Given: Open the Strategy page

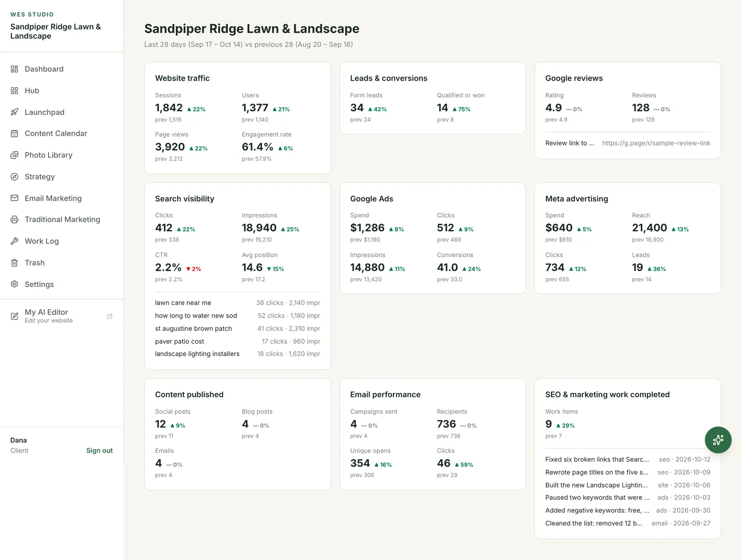Looking at the screenshot, I should 62,177.
